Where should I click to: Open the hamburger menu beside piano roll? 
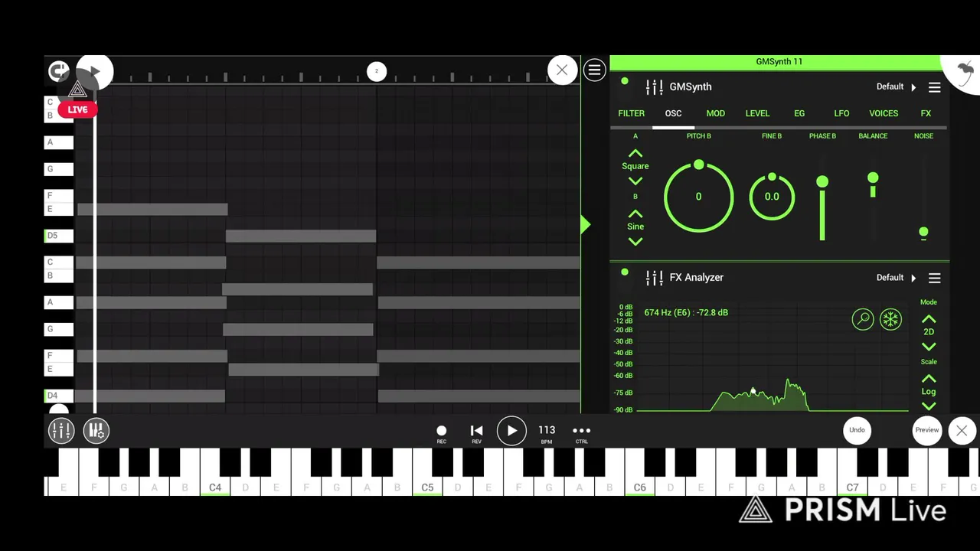(595, 70)
